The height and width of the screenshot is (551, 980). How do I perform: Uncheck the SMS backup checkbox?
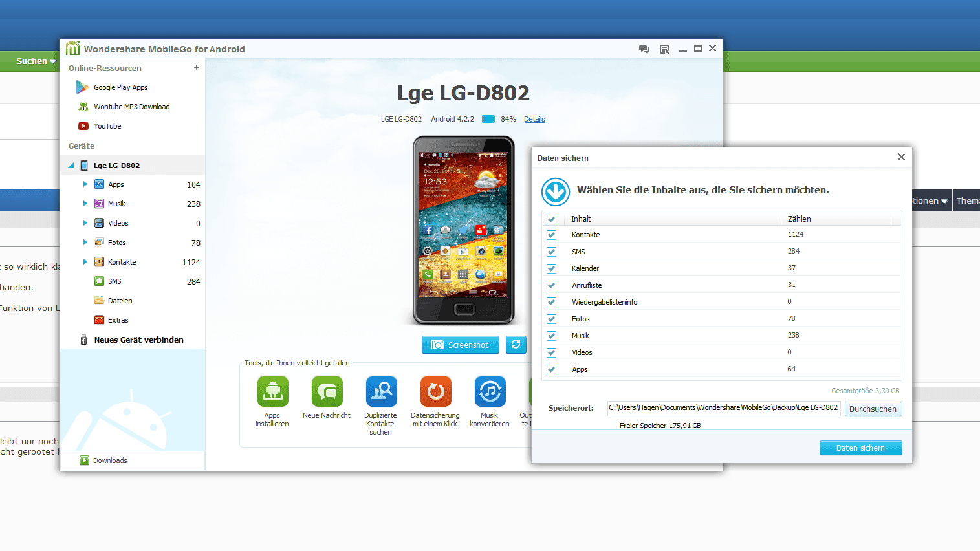(x=551, y=252)
